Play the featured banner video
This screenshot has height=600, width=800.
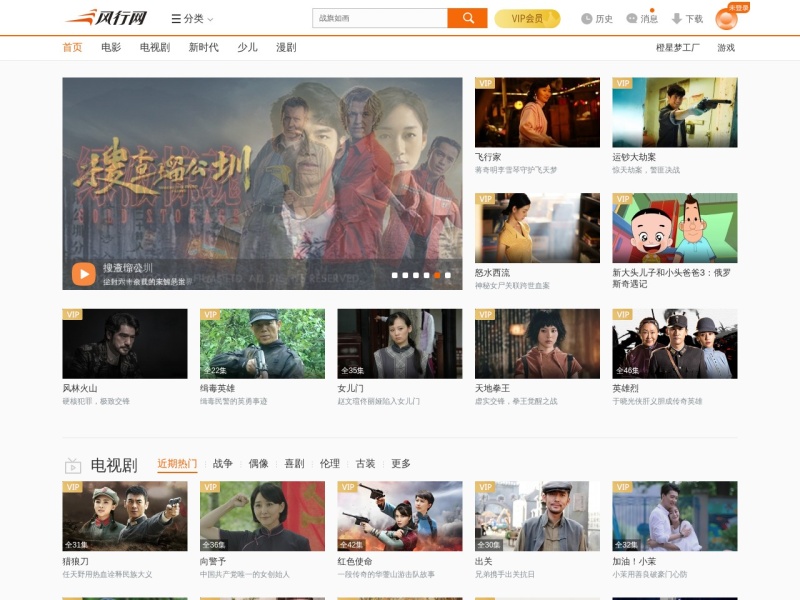84,274
